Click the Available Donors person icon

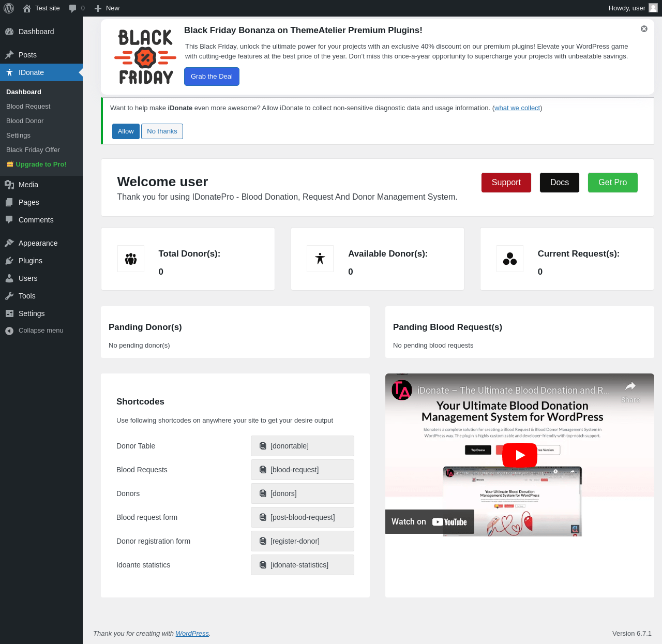click(320, 259)
